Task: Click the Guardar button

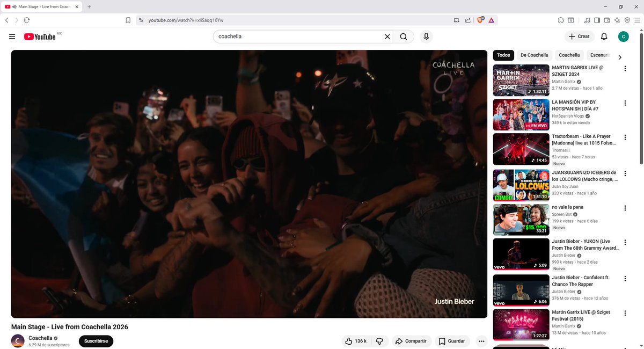Action: click(x=452, y=341)
